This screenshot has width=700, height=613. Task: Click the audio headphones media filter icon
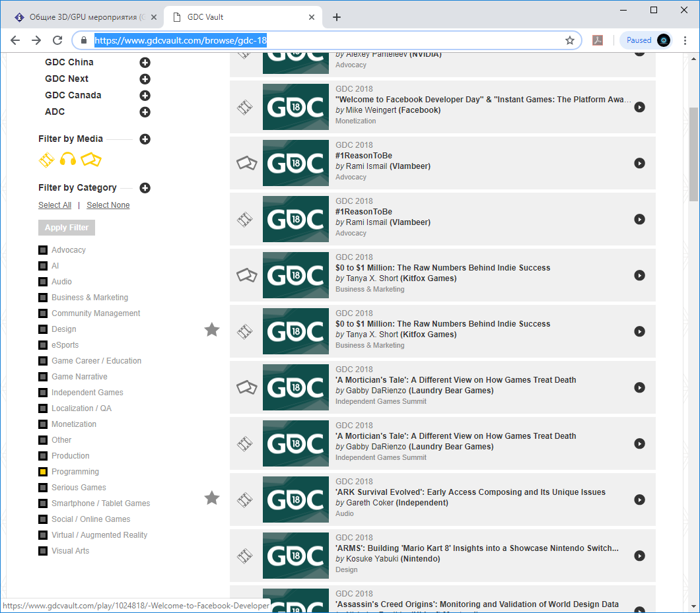coord(68,159)
